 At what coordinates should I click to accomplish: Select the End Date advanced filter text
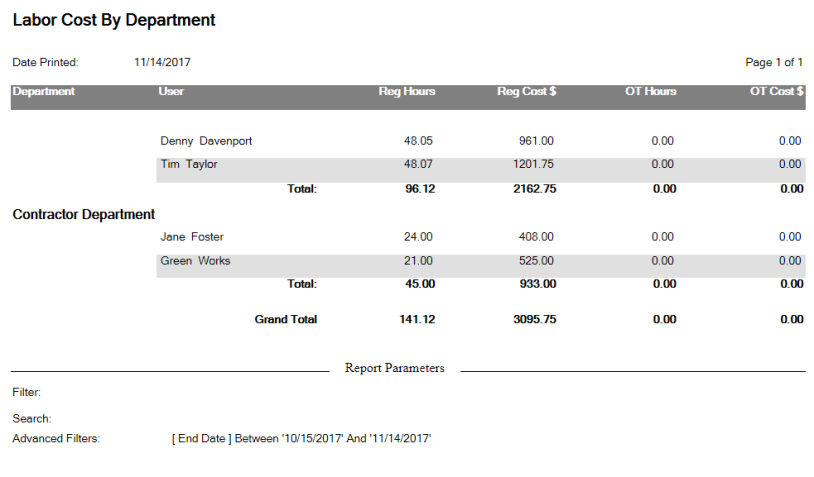(301, 439)
